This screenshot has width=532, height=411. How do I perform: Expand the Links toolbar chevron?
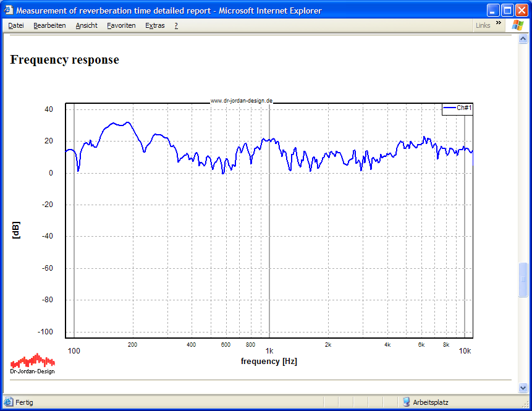tap(499, 23)
